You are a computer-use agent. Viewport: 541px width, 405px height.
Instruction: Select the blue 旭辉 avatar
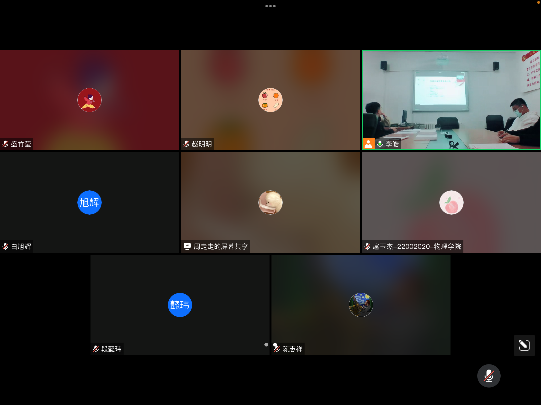89,202
